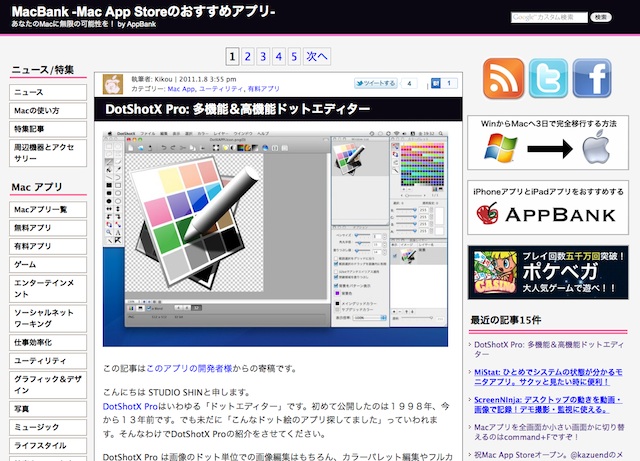The height and width of the screenshot is (461, 640).
Task: Open recent article about command+F
Action: pyautogui.click(x=549, y=432)
